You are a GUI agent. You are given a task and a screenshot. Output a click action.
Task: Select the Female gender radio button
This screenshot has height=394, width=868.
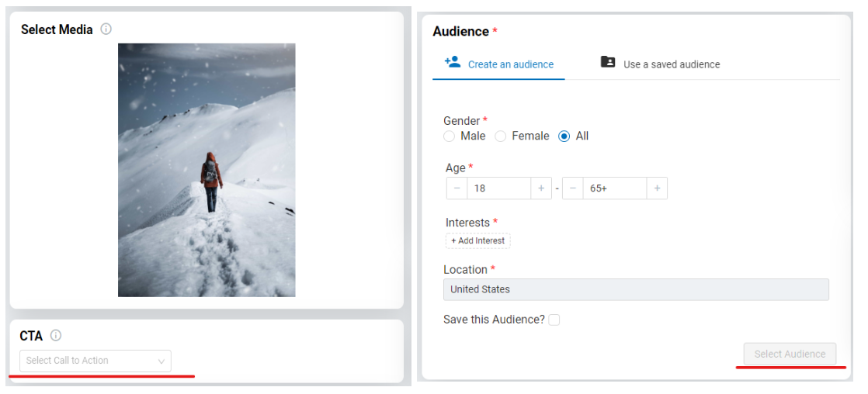[501, 137]
